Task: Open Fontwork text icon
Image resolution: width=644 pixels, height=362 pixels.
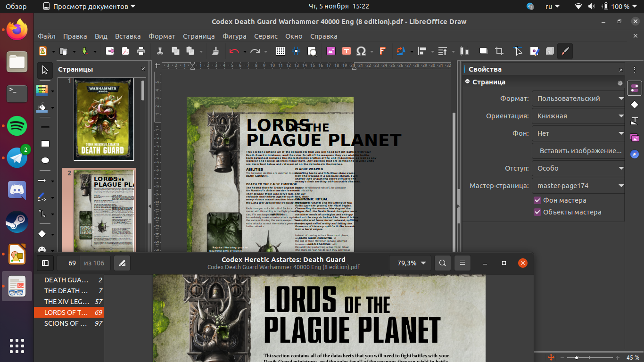Action: coord(382,51)
